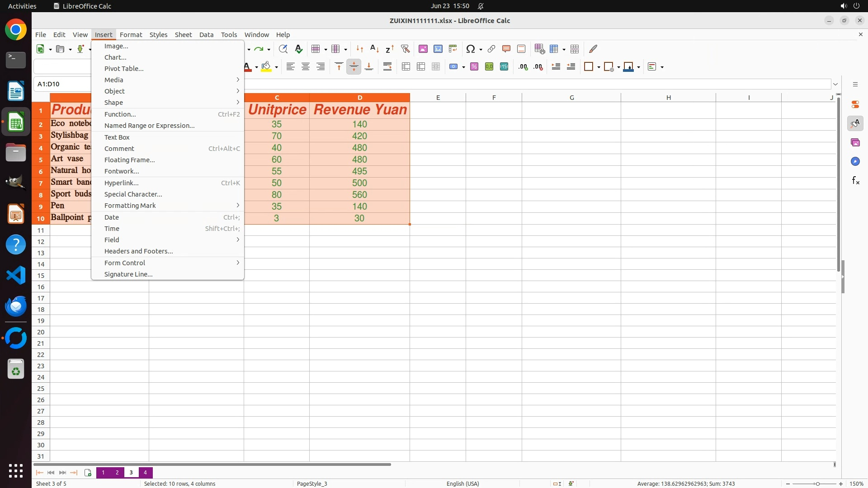Choose Pivot Table... from Insert menu
This screenshot has height=488, width=868.
click(x=124, y=69)
